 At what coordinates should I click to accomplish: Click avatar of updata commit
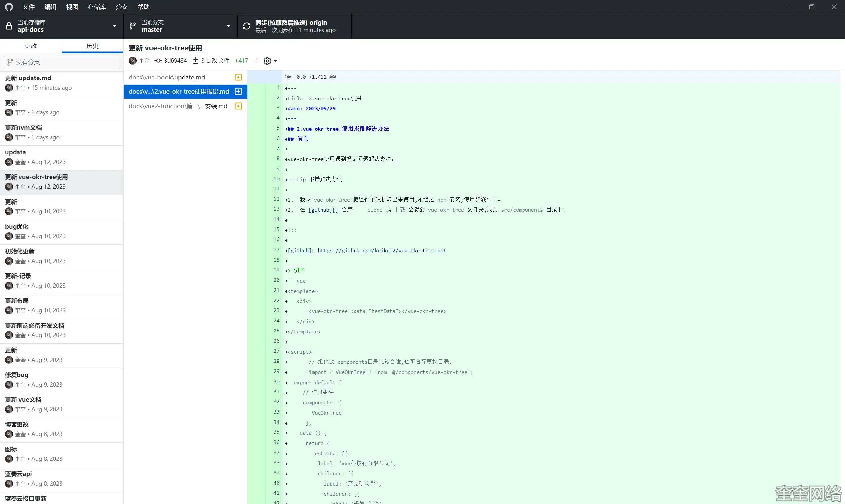[9, 162]
